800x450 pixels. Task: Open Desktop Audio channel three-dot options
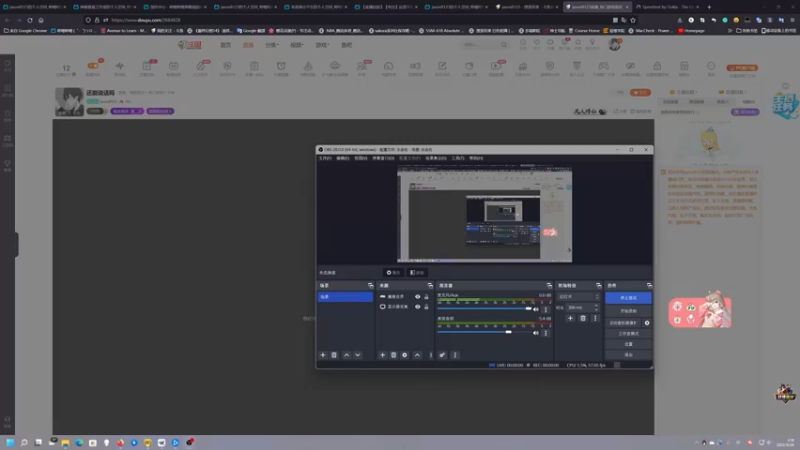(545, 333)
